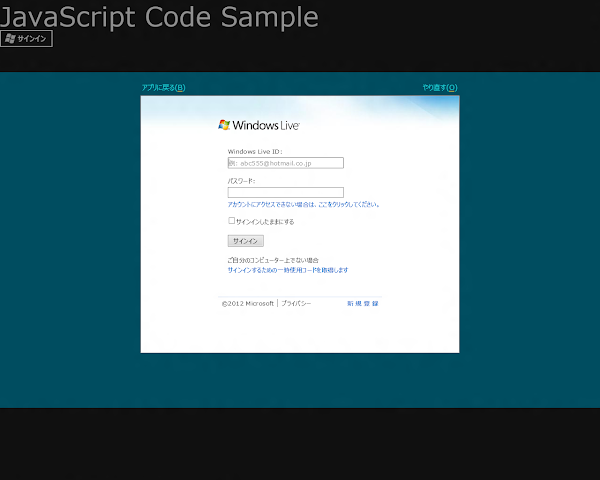
Task: Click the Windows Live ID: label
Action: coord(255,152)
